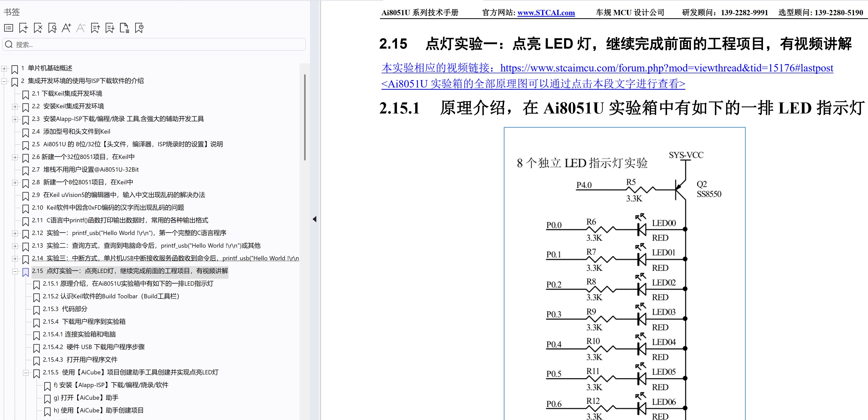Open the www.STCAI.com website link
The width and height of the screenshot is (868, 420).
pyautogui.click(x=546, y=13)
